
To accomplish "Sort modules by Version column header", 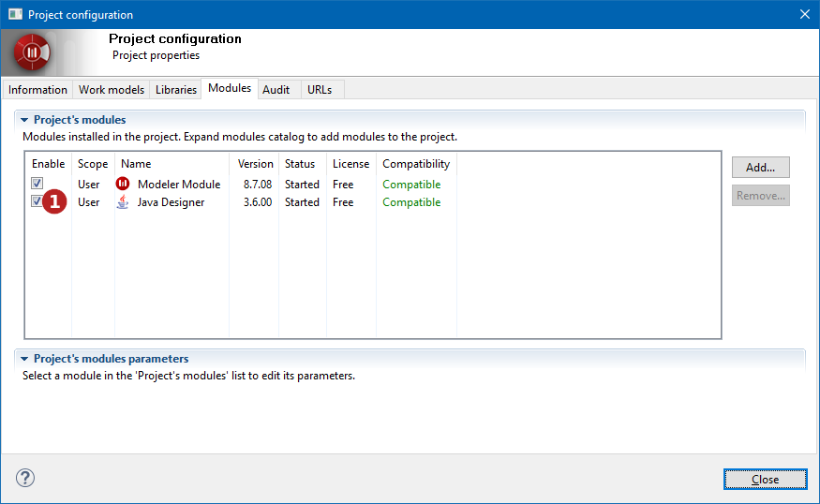I will point(255,164).
